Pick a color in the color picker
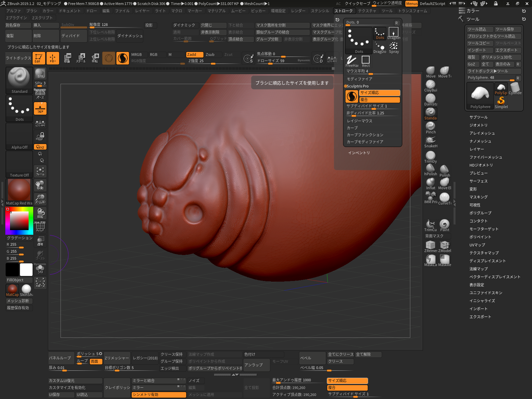532x399 pixels. coord(19,220)
